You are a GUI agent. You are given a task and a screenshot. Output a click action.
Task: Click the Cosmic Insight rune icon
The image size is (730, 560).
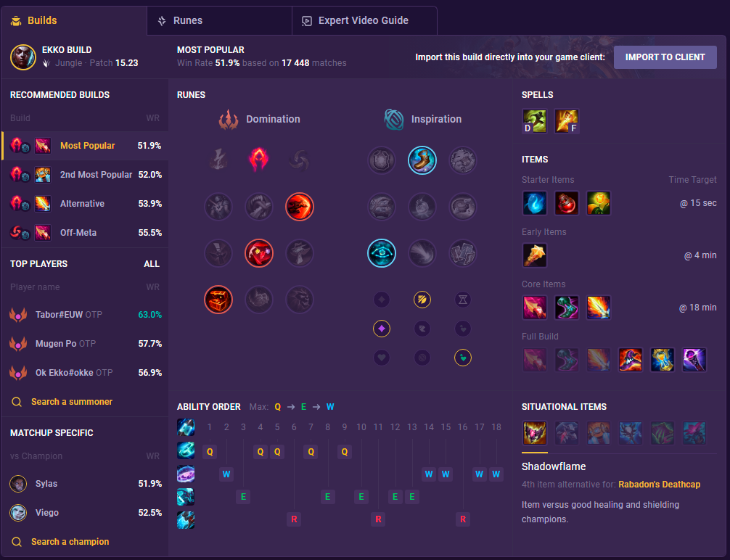pyautogui.click(x=381, y=252)
